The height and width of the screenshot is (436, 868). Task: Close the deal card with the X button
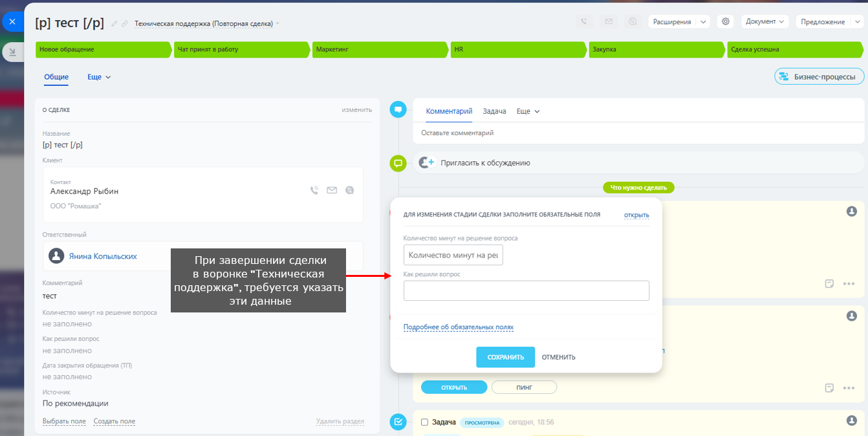click(x=12, y=21)
